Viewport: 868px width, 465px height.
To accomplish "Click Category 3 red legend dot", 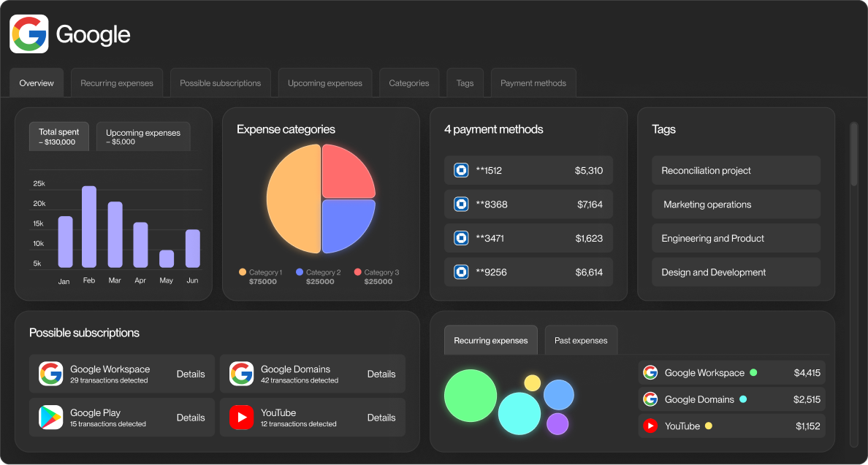I will pos(357,272).
